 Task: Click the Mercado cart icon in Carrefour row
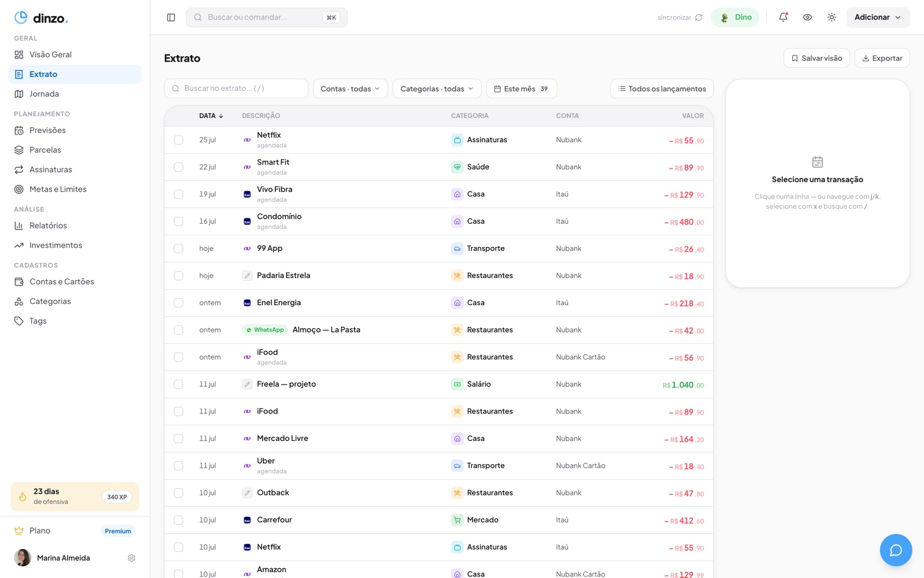tap(457, 520)
